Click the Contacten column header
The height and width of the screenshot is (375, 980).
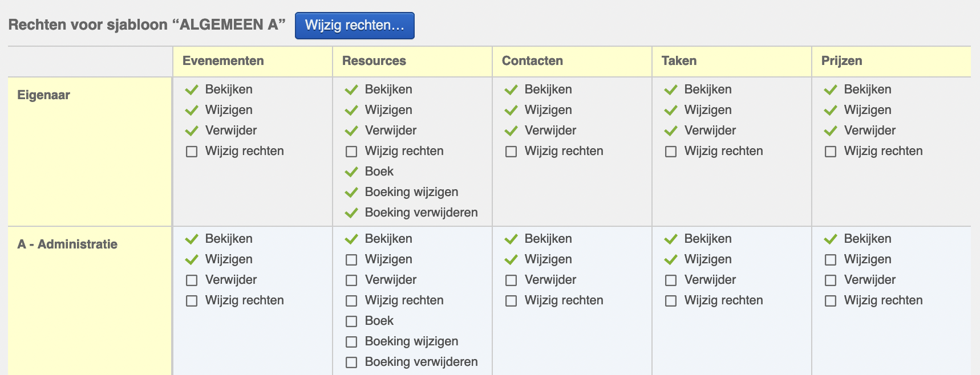(532, 61)
